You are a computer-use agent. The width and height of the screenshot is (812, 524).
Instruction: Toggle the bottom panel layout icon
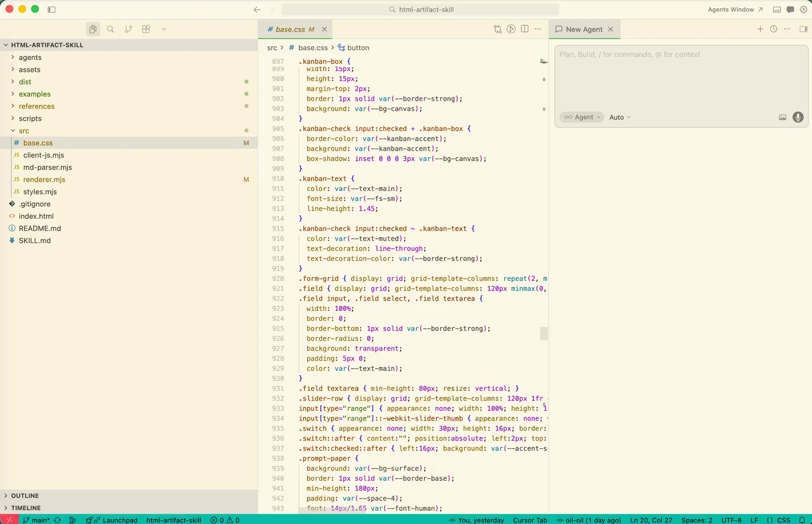point(777,9)
